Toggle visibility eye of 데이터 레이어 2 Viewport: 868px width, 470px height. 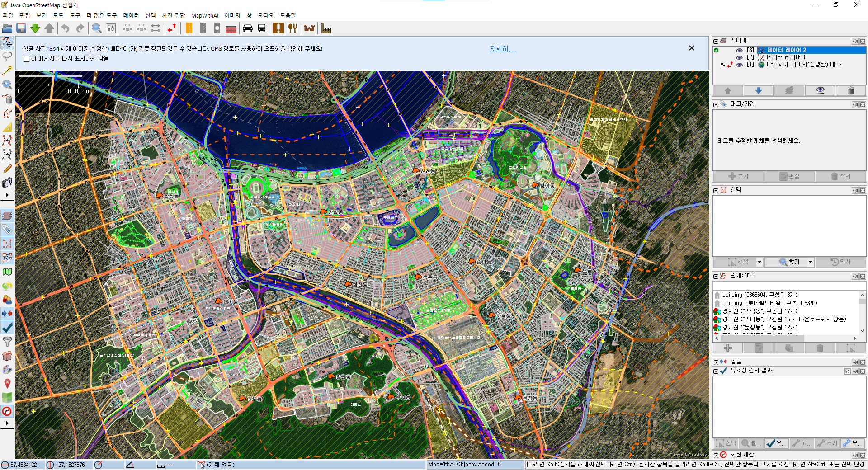(739, 50)
